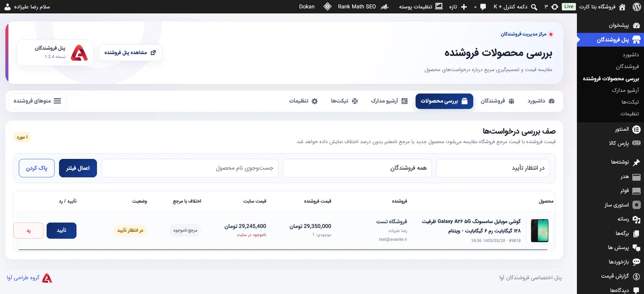This screenshot has width=644, height=294.
Task: Open المنتور Elementor menu icon
Action: [636, 130]
